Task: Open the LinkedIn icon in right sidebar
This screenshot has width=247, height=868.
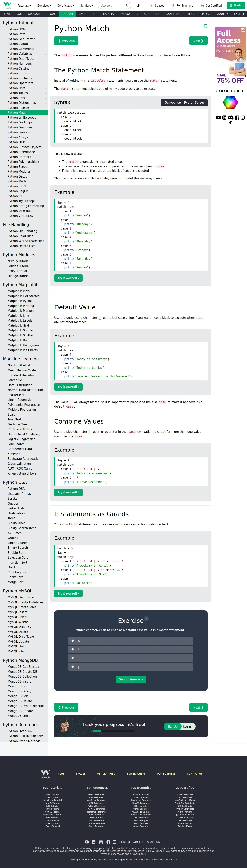Action: click(224, 118)
